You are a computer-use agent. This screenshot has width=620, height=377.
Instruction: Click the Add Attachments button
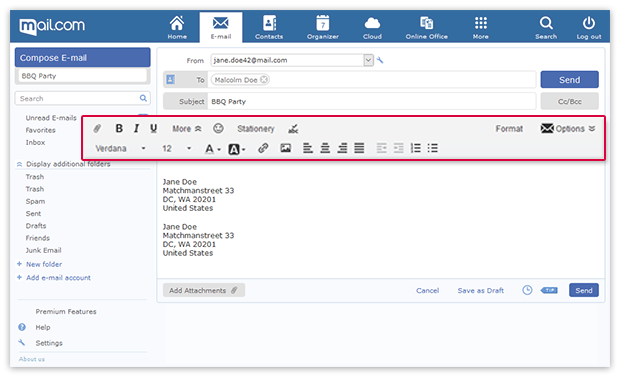[204, 290]
